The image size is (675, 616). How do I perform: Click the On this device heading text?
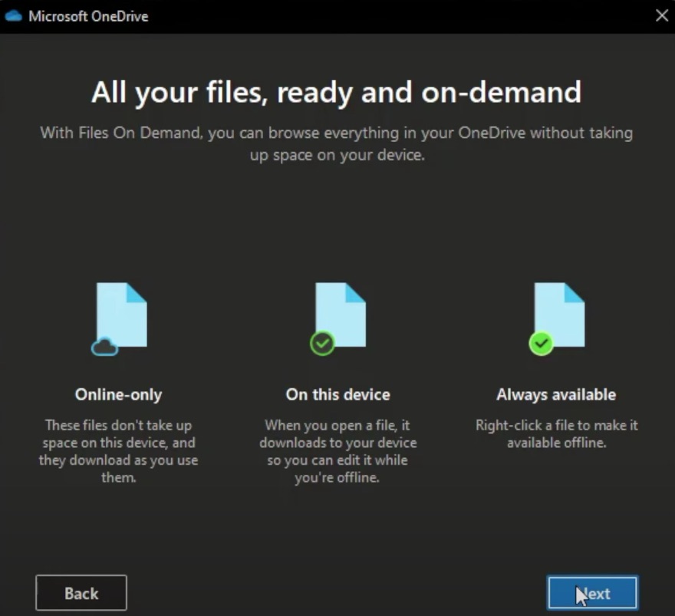pos(337,394)
